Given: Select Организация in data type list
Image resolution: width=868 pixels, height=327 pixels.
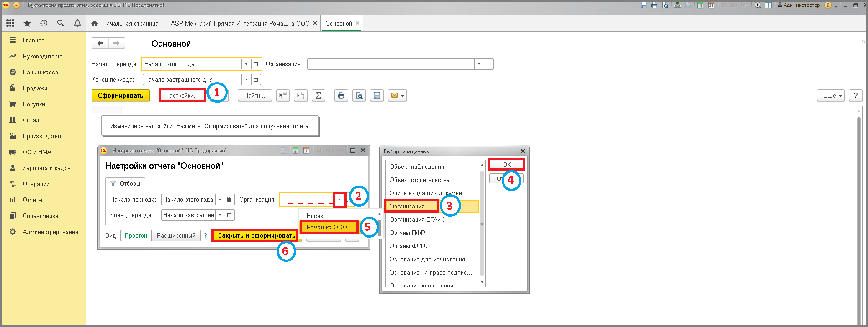Looking at the screenshot, I should pyautogui.click(x=432, y=207).
